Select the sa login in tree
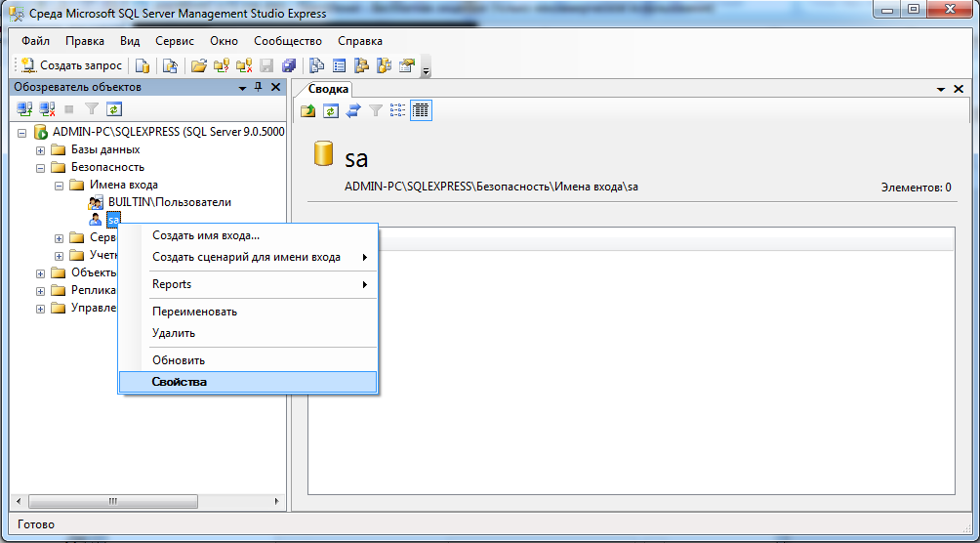This screenshot has width=980, height=543. click(114, 220)
